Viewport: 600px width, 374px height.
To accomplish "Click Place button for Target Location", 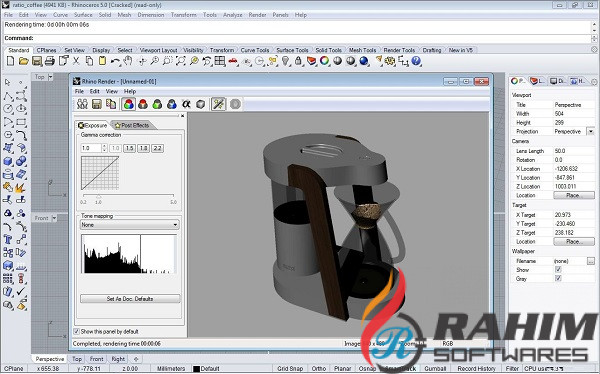I will click(574, 242).
